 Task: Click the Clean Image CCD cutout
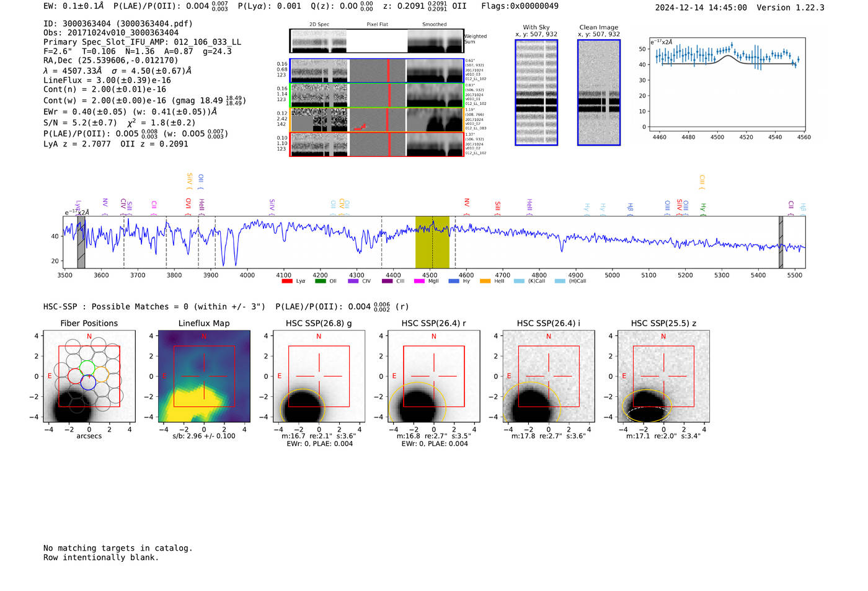point(599,92)
